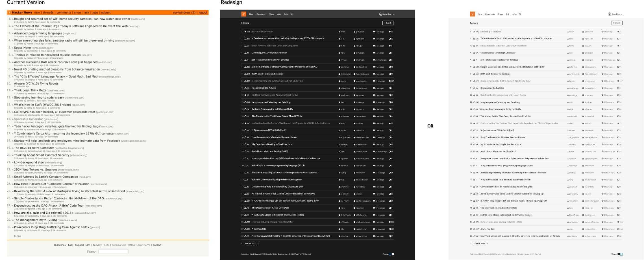This screenshot has height=260, width=644.
Task: Open Jane Doe dropdown in dark redesign
Action: point(387,14)
